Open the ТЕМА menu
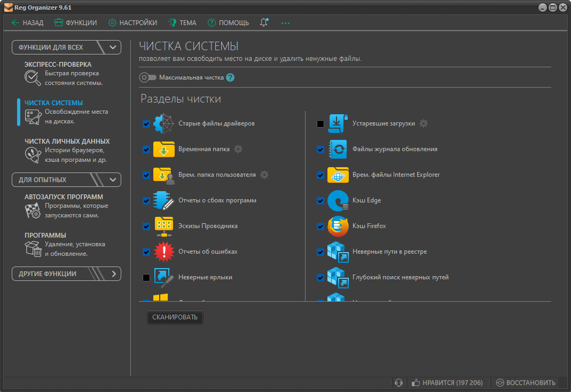This screenshot has height=392, width=571. [183, 22]
